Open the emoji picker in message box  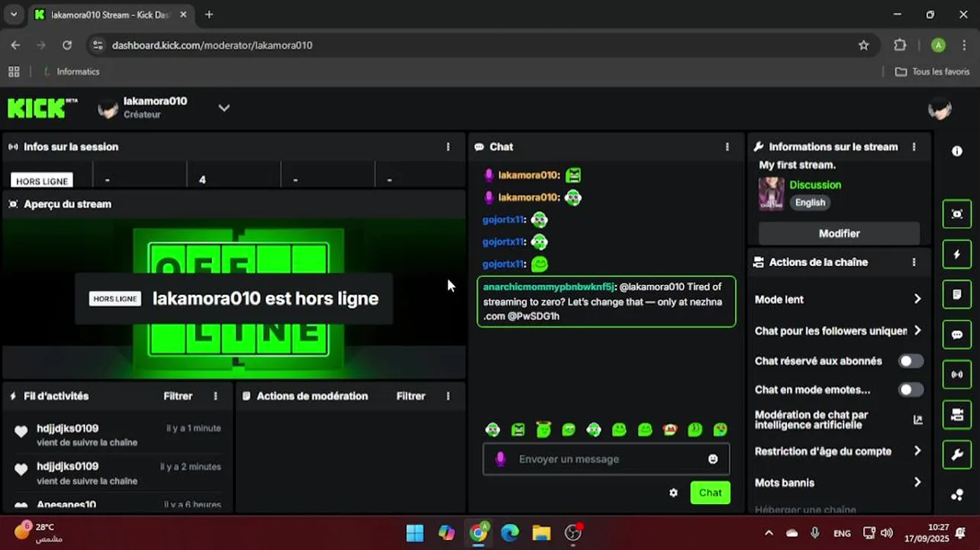(713, 459)
